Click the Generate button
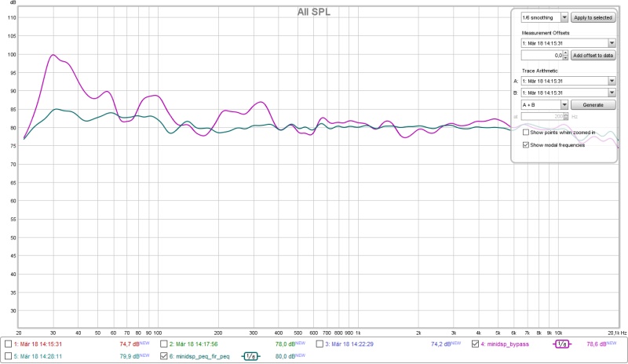 [593, 104]
